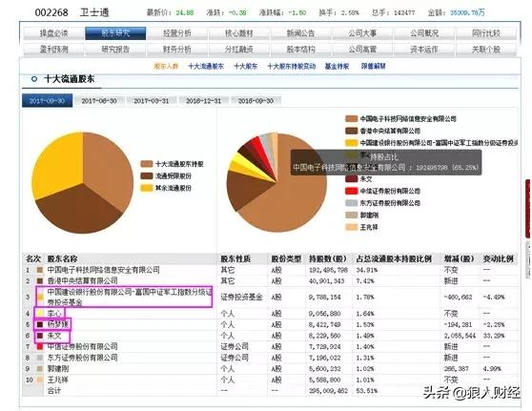Open the 公司高管 tab
The width and height of the screenshot is (532, 411).
coord(362,50)
